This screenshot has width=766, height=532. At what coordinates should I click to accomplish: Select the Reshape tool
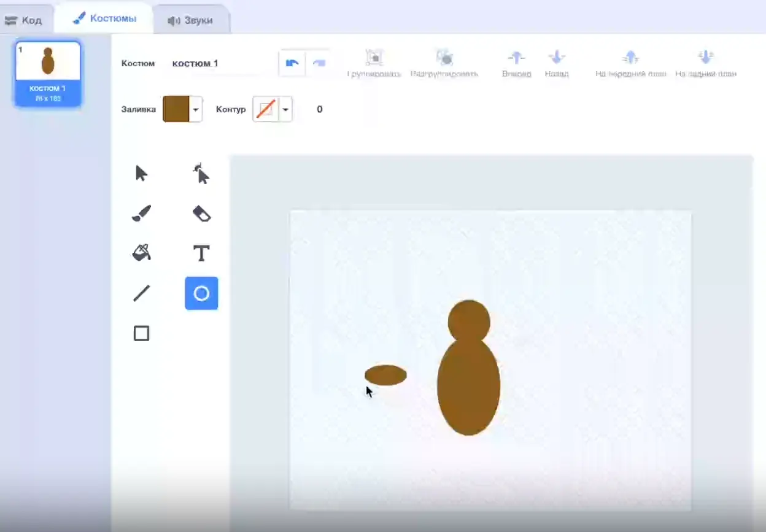tap(201, 174)
